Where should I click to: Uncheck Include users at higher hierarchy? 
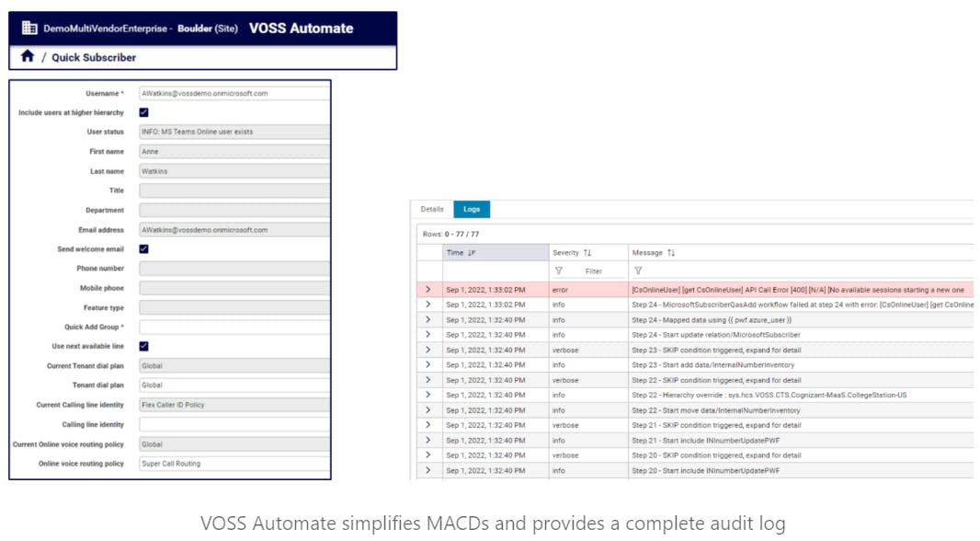143,112
